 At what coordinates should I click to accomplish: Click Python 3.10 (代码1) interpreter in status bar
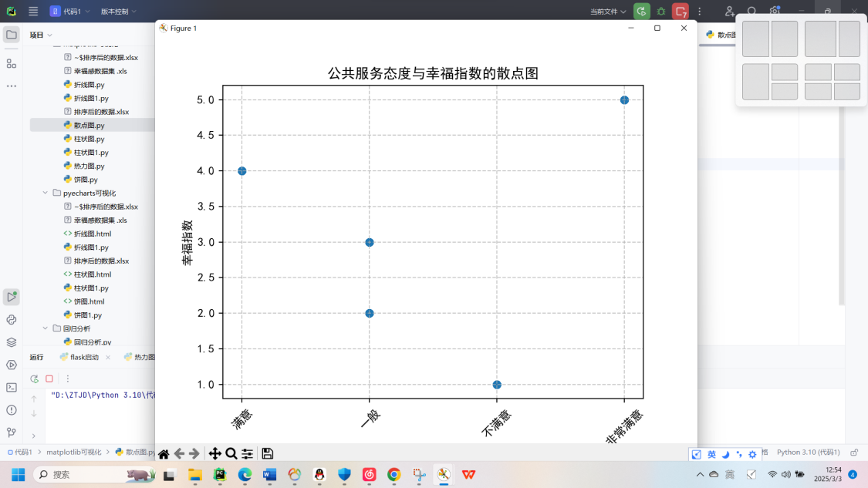809,453
